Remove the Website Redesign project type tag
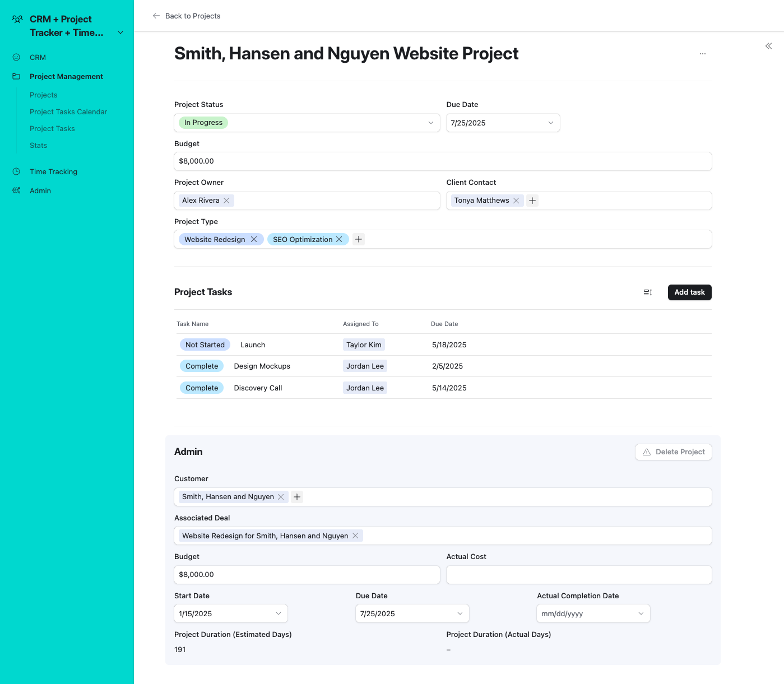Image resolution: width=784 pixels, height=684 pixels. click(254, 239)
